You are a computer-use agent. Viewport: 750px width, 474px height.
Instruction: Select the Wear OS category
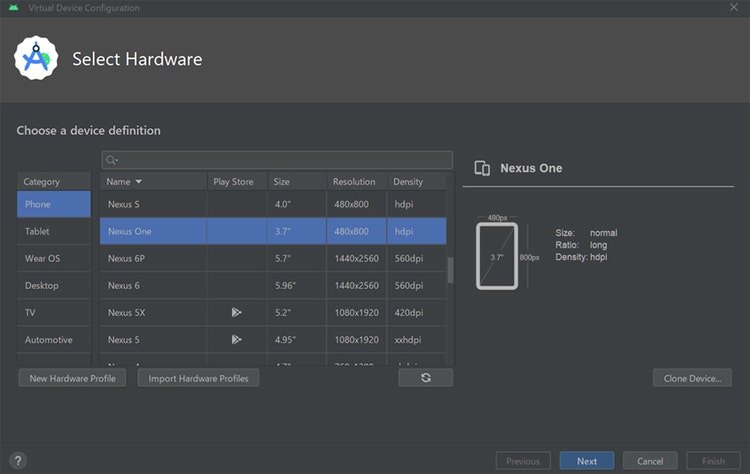tap(54, 258)
